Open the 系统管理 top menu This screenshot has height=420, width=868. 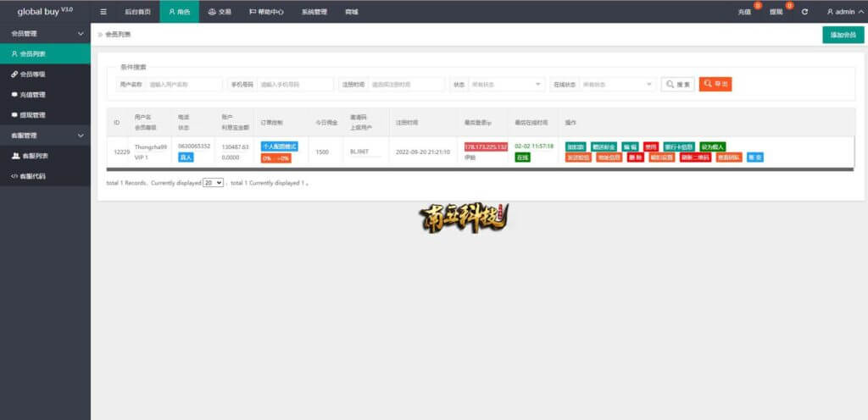click(x=314, y=12)
